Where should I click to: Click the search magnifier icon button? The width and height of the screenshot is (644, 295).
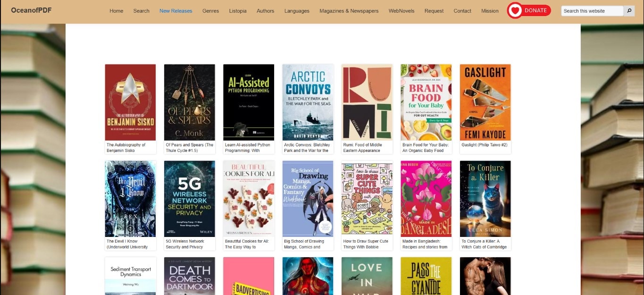(x=629, y=11)
